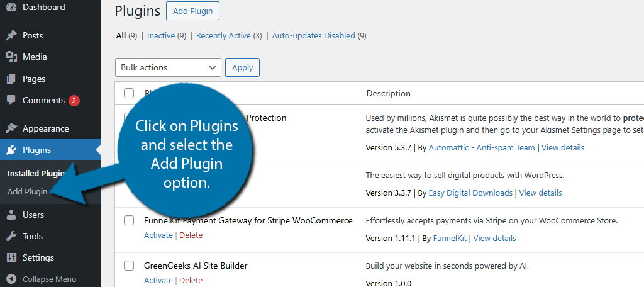Image resolution: width=644 pixels, height=287 pixels.
Task: Click the red comments count badge
Action: (x=74, y=100)
